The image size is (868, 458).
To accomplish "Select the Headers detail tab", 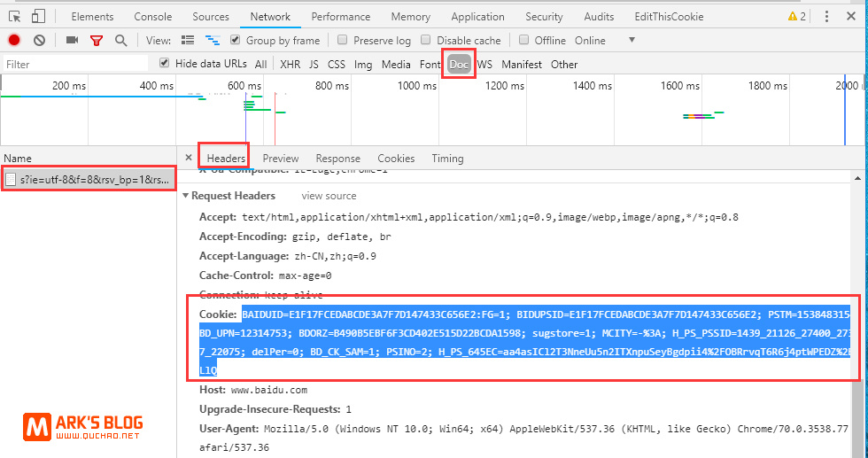I will click(226, 159).
